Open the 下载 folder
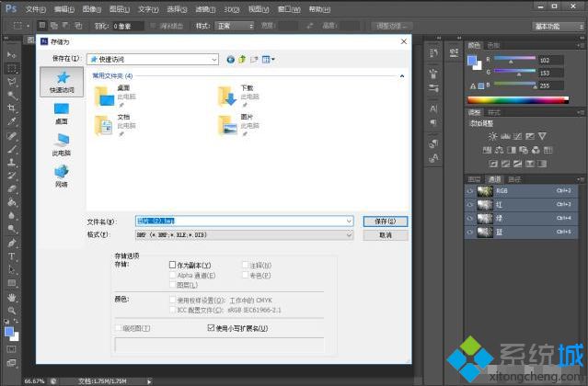Image resolution: width=588 pixels, height=386 pixels. (238, 96)
